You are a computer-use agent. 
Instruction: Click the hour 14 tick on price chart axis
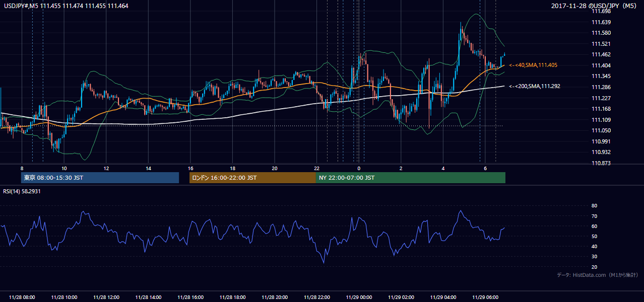point(148,168)
